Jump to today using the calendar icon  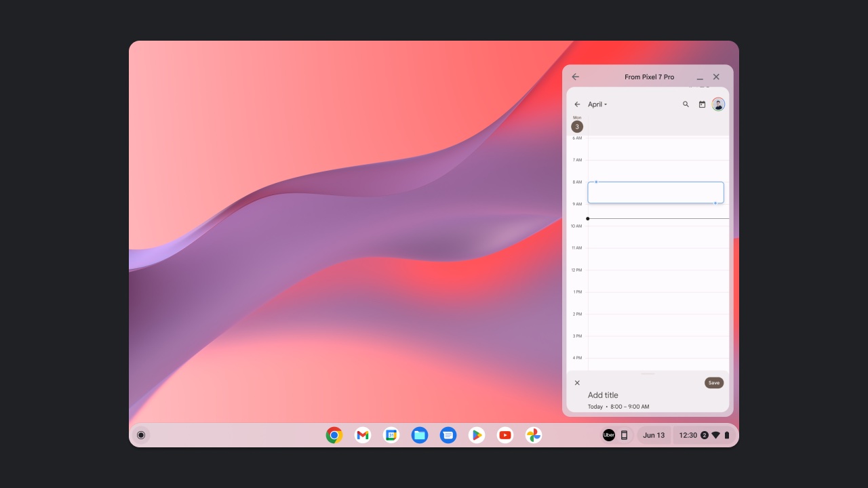pos(703,104)
